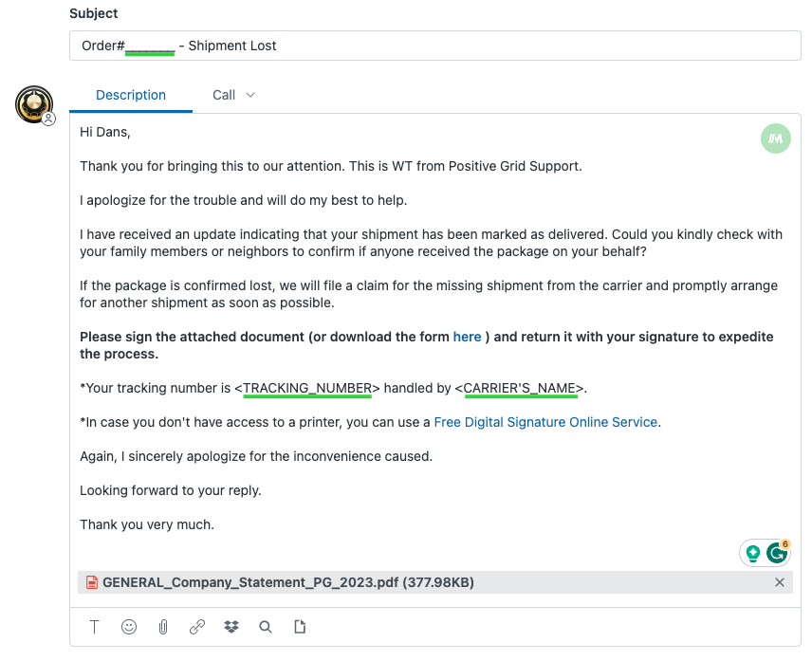This screenshot has height=661, width=812.
Task: Open the attached GENERAL_Company_Statement_PG_2023.pdf file
Action: [288, 582]
